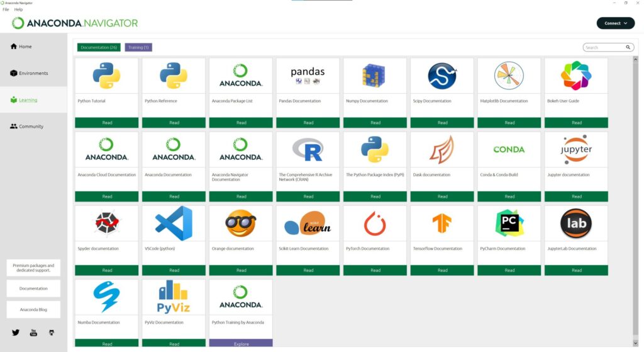Click the Python Training by Anaconda logo
Screen dimensions: 644x352
pyautogui.click(x=241, y=297)
